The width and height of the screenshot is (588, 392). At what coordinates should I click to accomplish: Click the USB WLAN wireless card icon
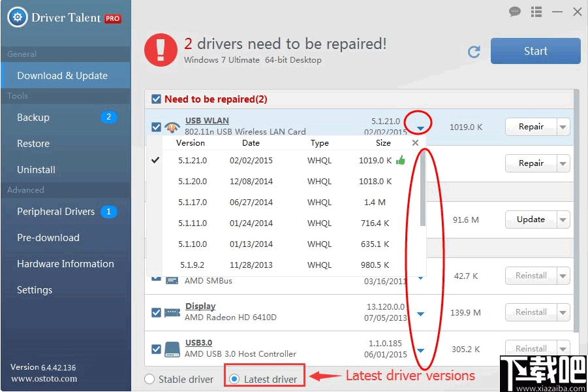[x=172, y=127]
